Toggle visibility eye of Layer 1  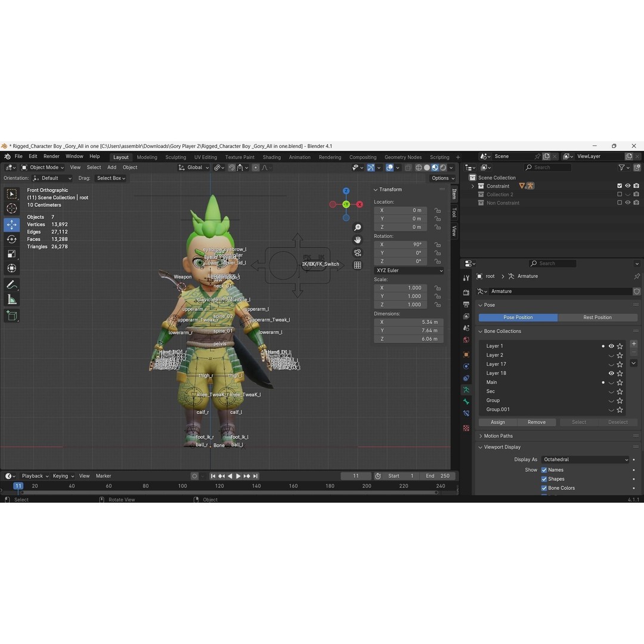[611, 346]
